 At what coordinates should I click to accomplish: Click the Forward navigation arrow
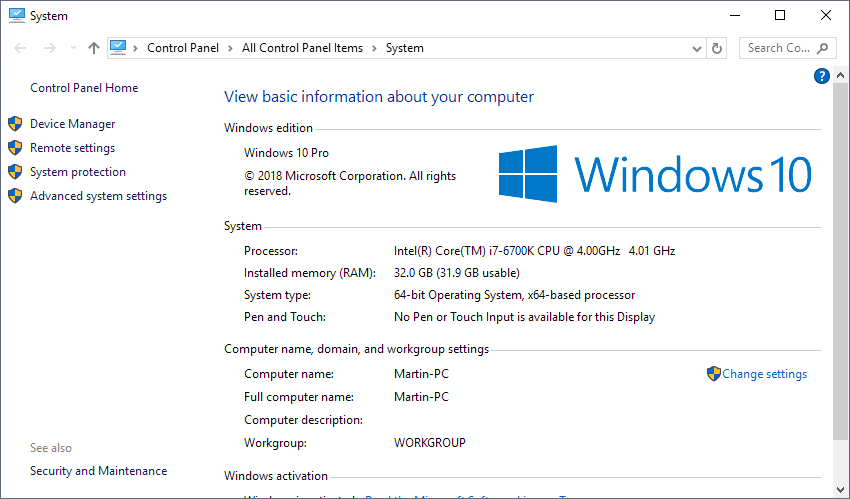[49, 48]
